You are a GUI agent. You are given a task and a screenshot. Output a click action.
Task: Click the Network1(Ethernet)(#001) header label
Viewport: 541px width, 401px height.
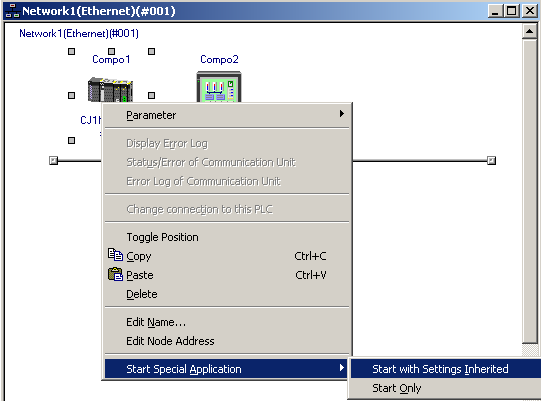pyautogui.click(x=79, y=33)
